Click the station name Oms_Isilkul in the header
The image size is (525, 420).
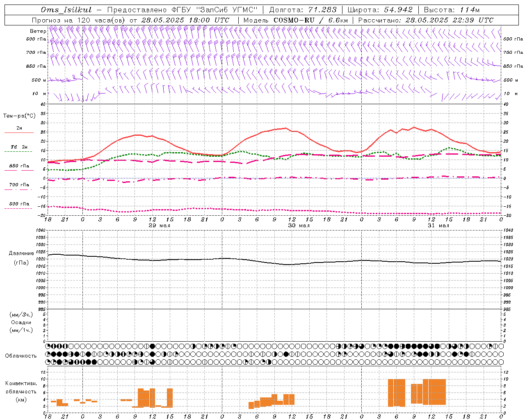pos(66,10)
